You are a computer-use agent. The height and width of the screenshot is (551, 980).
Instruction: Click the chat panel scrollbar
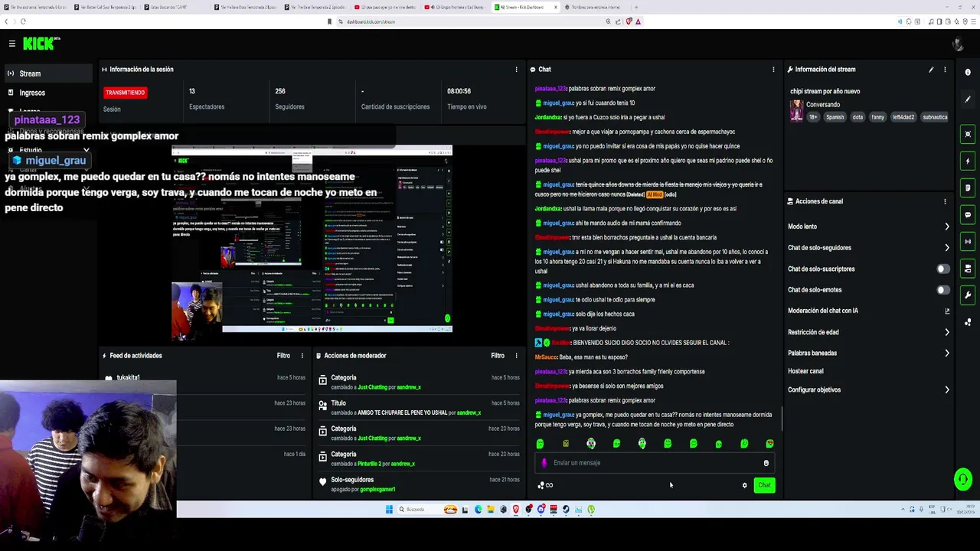[x=781, y=417]
